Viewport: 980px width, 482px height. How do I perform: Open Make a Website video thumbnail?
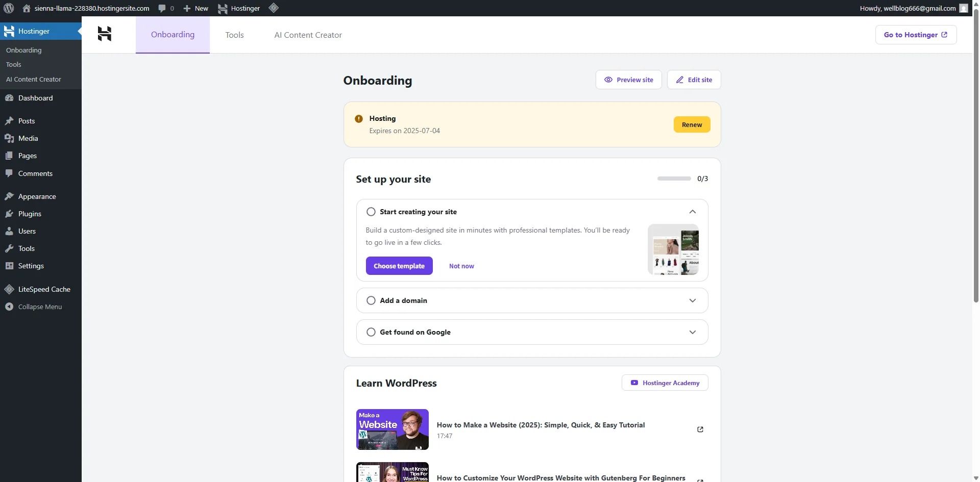point(393,429)
